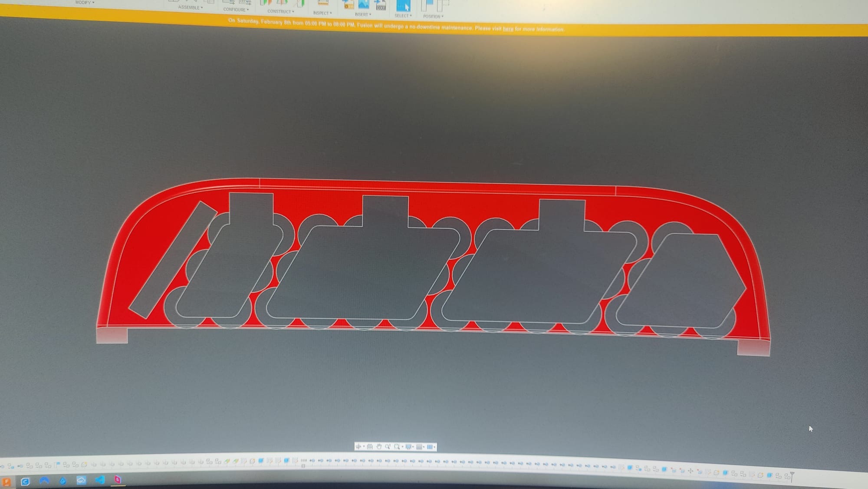Open Visual Studio Code from taskbar
Image resolution: width=868 pixels, height=489 pixels.
coord(100,480)
